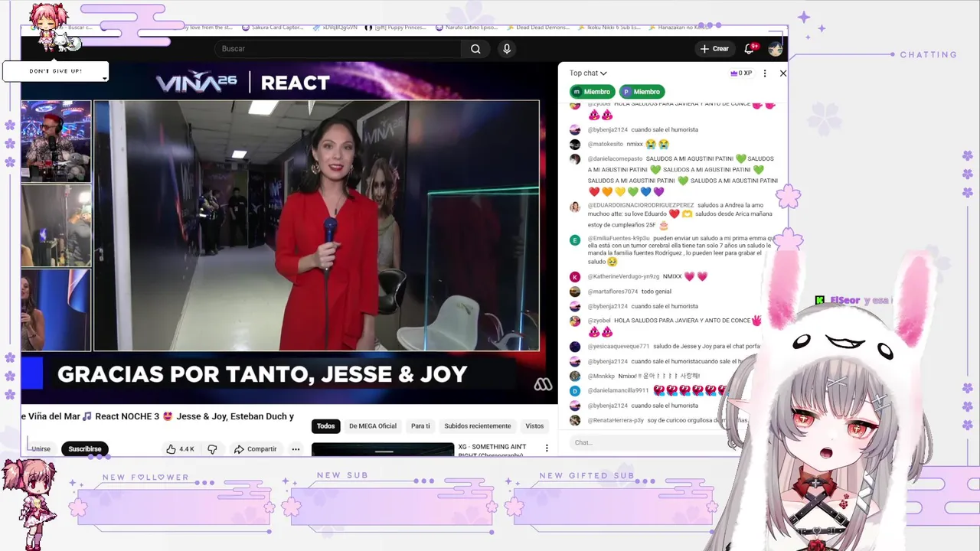Open live chat three-dot options menu
Screen dimensions: 980x551
pos(764,73)
